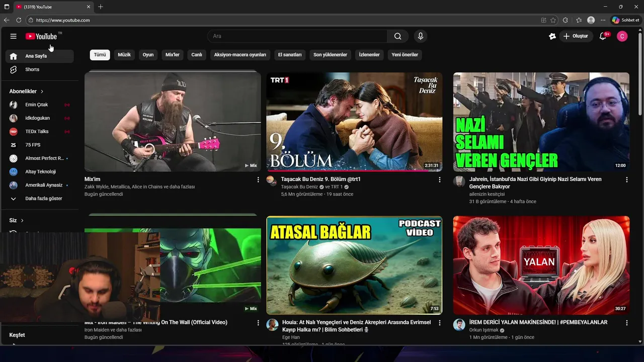The image size is (644, 362).
Task: Click Orkun Işıtmak channel avatar
Action: click(459, 325)
